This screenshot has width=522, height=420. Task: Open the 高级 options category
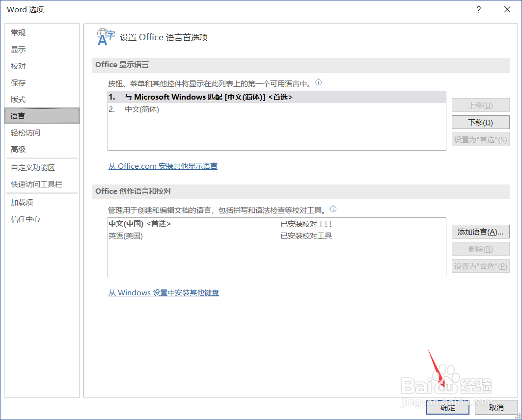point(42,149)
